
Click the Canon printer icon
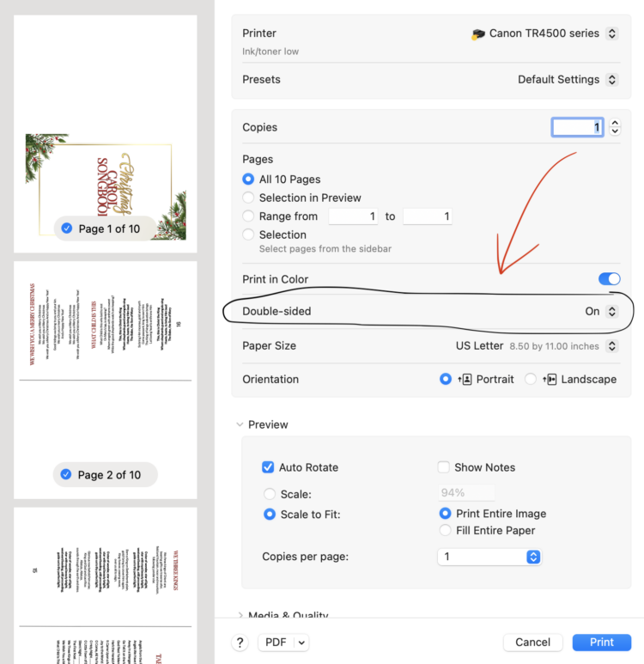[478, 34]
